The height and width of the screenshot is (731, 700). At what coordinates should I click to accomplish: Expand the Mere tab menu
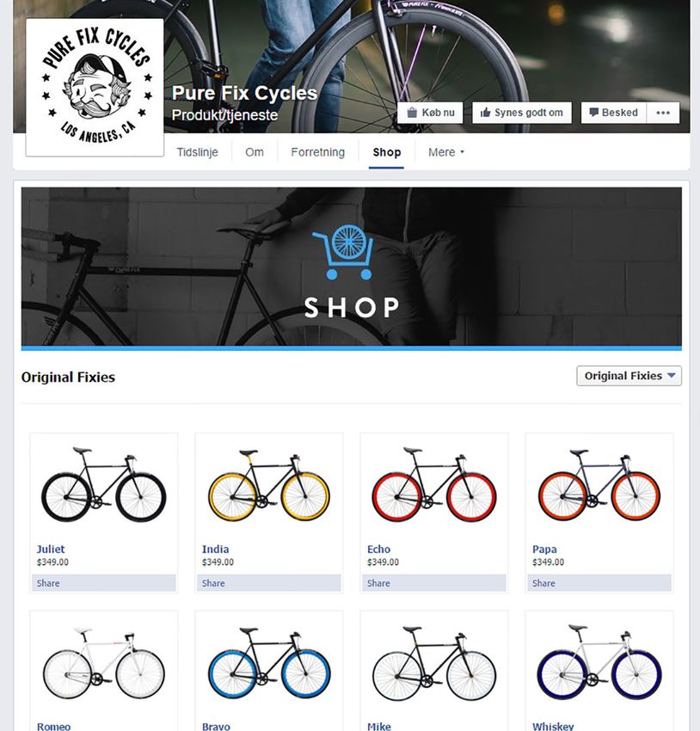click(x=446, y=152)
